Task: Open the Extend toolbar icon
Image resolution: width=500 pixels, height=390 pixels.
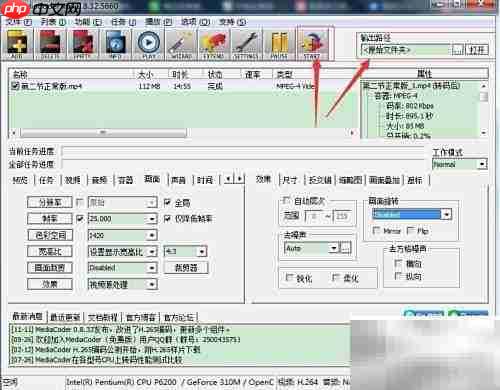Action: coord(213,44)
